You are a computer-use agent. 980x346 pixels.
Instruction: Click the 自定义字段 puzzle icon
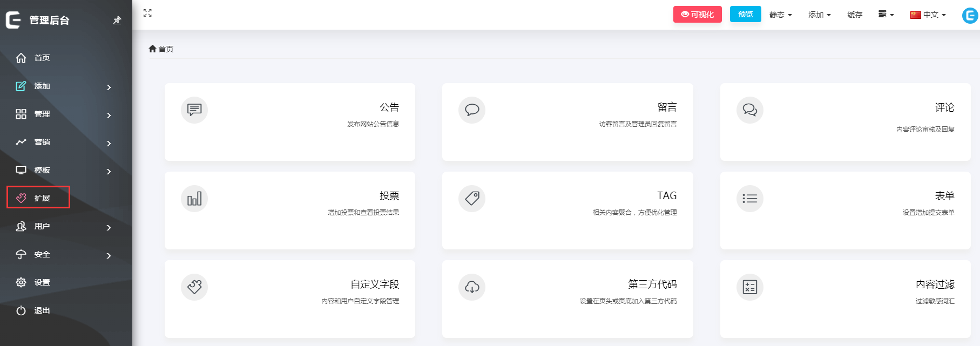tap(194, 287)
